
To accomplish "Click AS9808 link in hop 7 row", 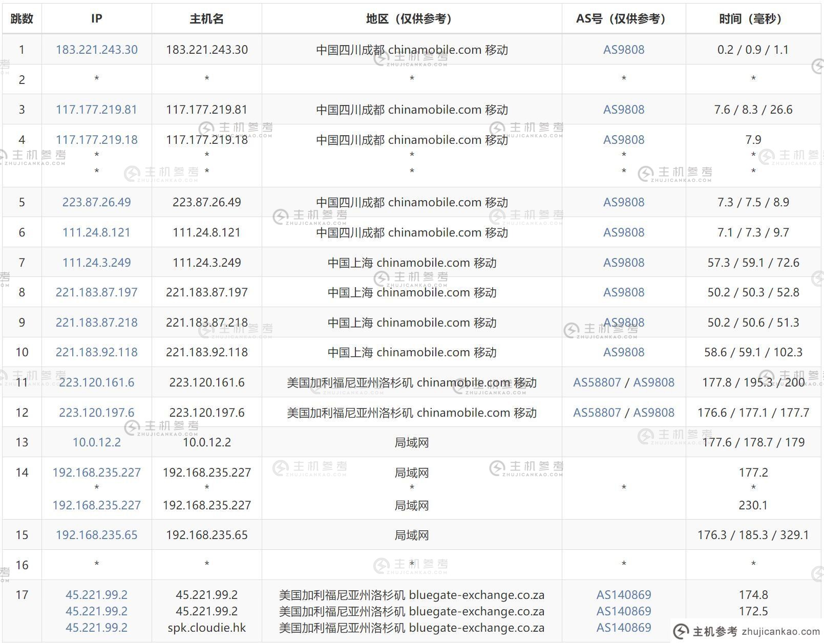I will (624, 263).
